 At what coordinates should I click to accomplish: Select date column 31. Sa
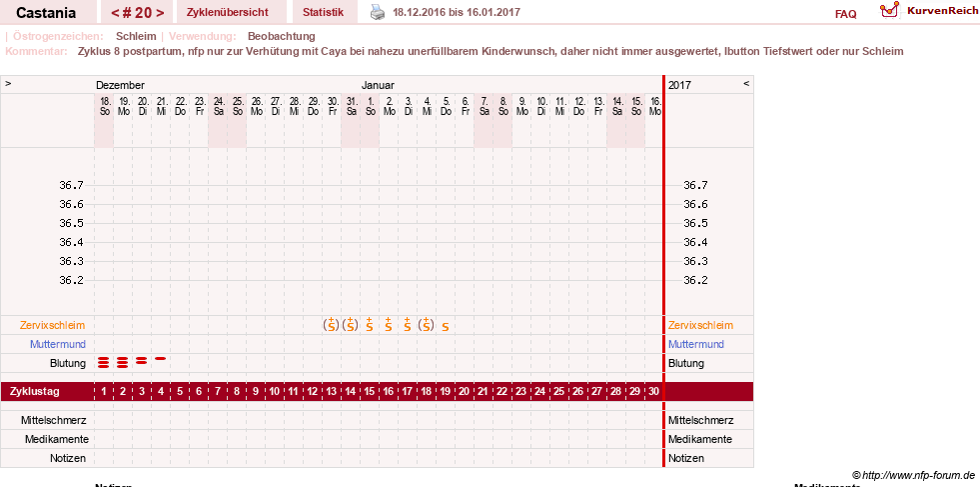350,106
